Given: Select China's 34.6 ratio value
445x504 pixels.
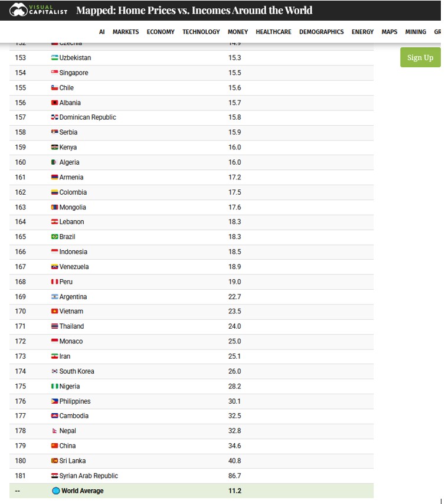Looking at the screenshot, I should [x=235, y=446].
